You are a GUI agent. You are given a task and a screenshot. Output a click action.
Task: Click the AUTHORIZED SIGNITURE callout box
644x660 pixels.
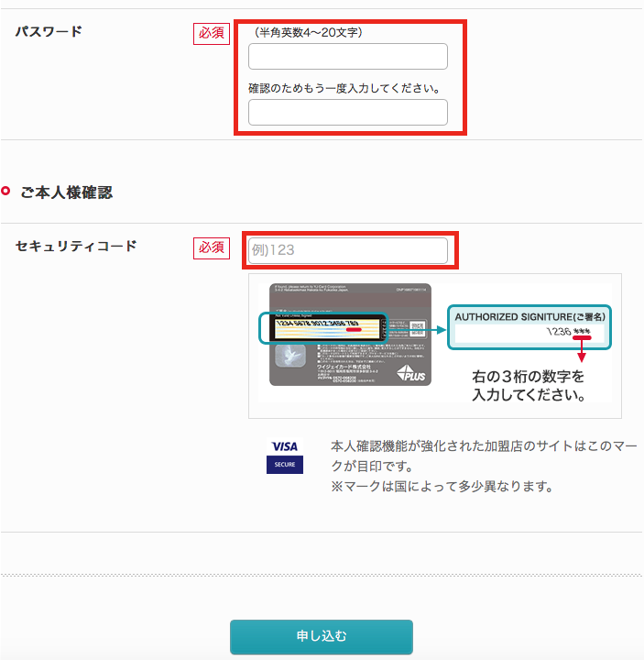529,327
